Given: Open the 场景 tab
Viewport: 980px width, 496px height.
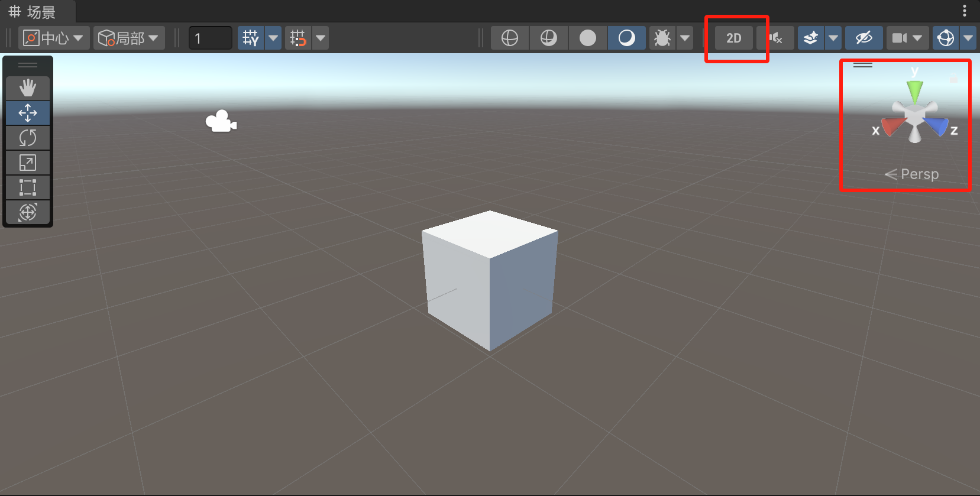Looking at the screenshot, I should [x=33, y=12].
